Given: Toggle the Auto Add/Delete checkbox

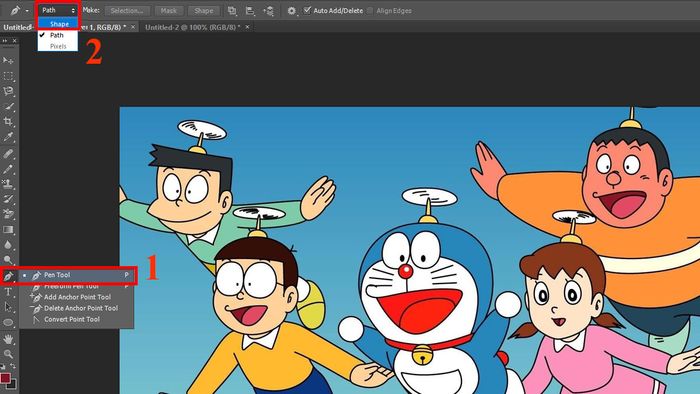Looking at the screenshot, I should click(307, 10).
